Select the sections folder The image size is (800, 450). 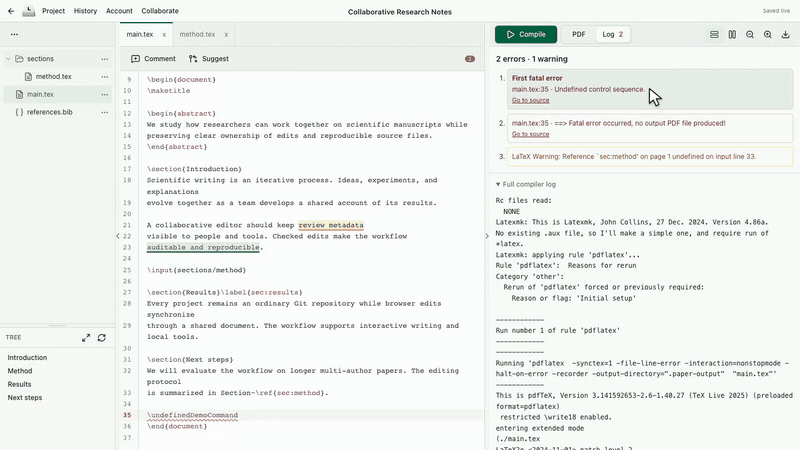click(40, 59)
